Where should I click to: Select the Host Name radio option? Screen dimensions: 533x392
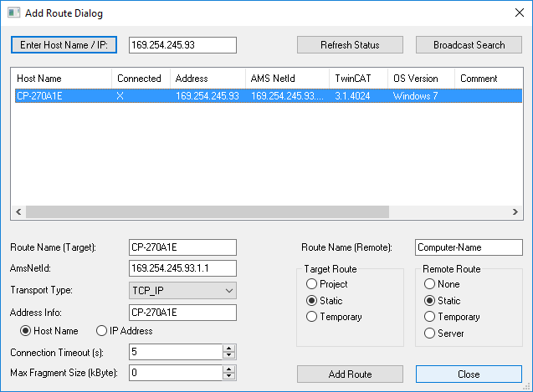[49, 331]
